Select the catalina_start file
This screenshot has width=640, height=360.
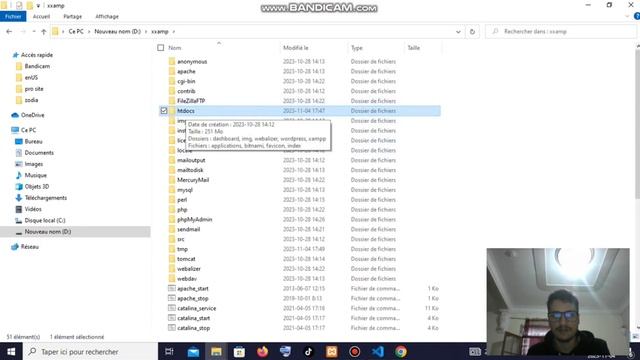pos(193,318)
